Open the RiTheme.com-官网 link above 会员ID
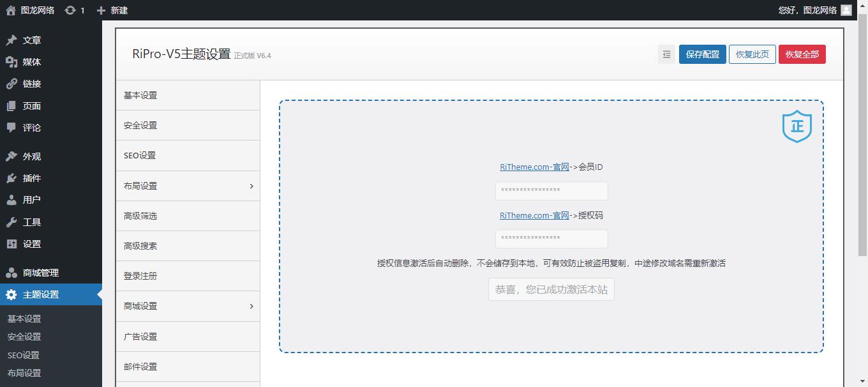Screen dimensions: 868x387 pyautogui.click(x=534, y=167)
